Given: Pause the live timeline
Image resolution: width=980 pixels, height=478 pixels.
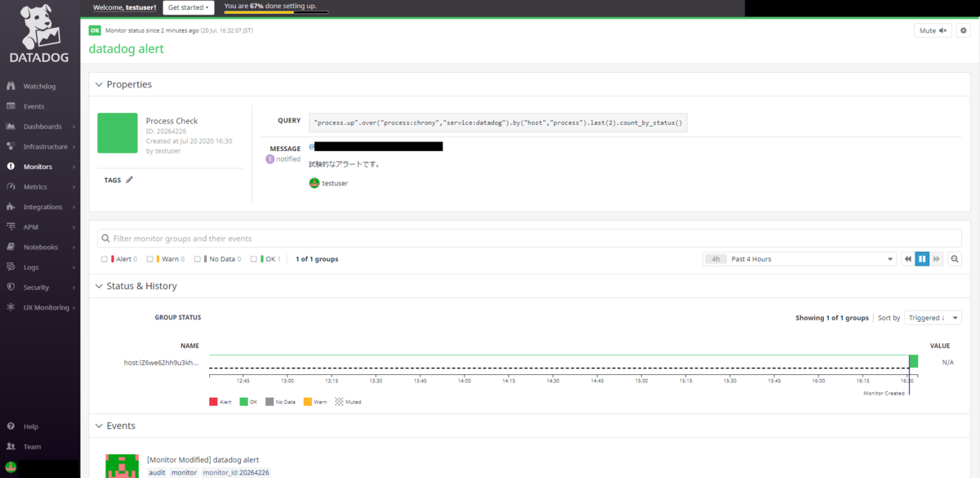Looking at the screenshot, I should pyautogui.click(x=922, y=259).
